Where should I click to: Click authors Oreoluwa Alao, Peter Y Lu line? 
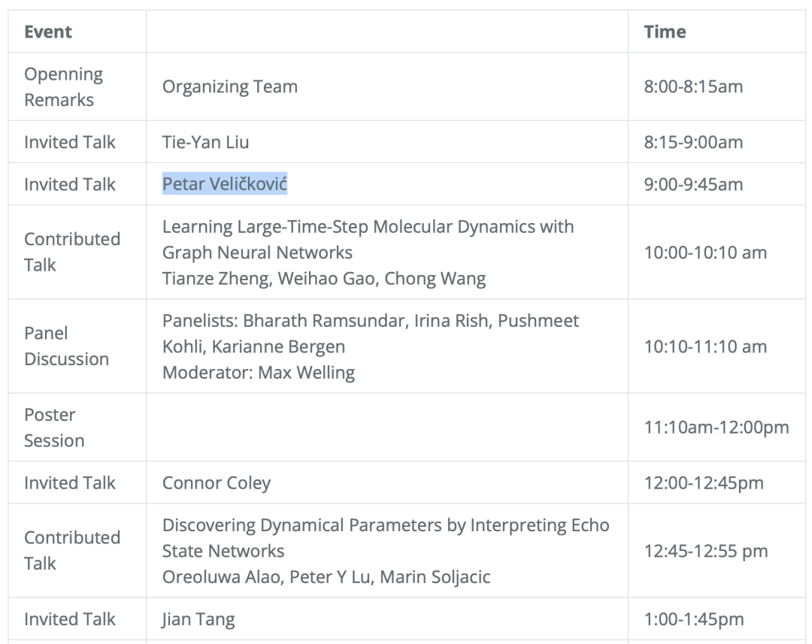click(326, 577)
